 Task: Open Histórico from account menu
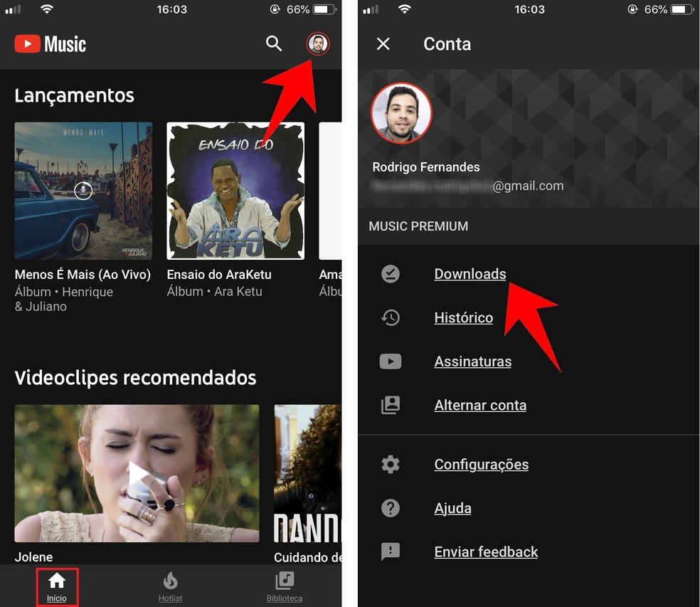click(x=463, y=317)
